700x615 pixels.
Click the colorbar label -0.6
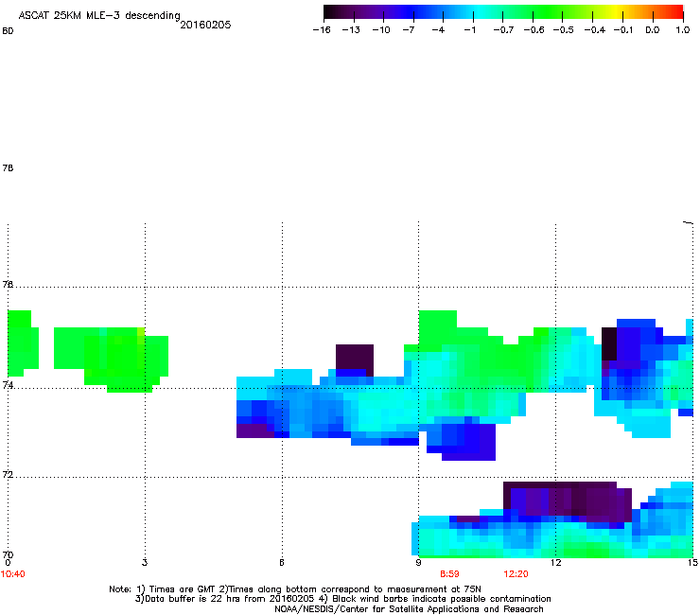coord(534,30)
